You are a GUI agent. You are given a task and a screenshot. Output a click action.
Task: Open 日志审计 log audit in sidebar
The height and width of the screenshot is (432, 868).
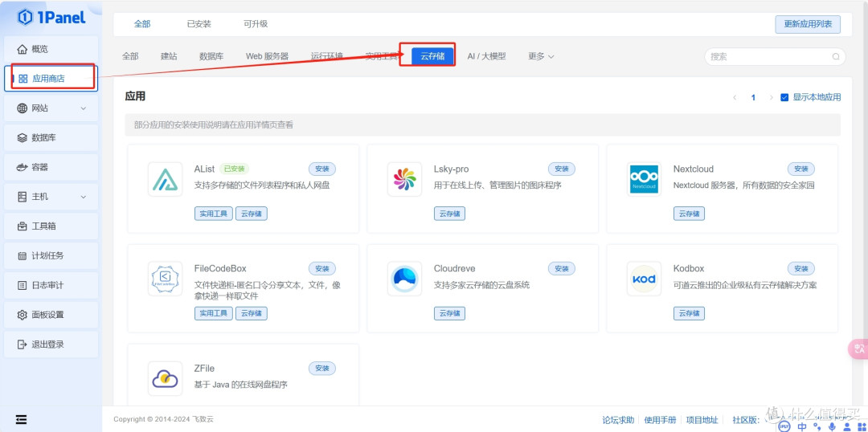pyautogui.click(x=51, y=285)
